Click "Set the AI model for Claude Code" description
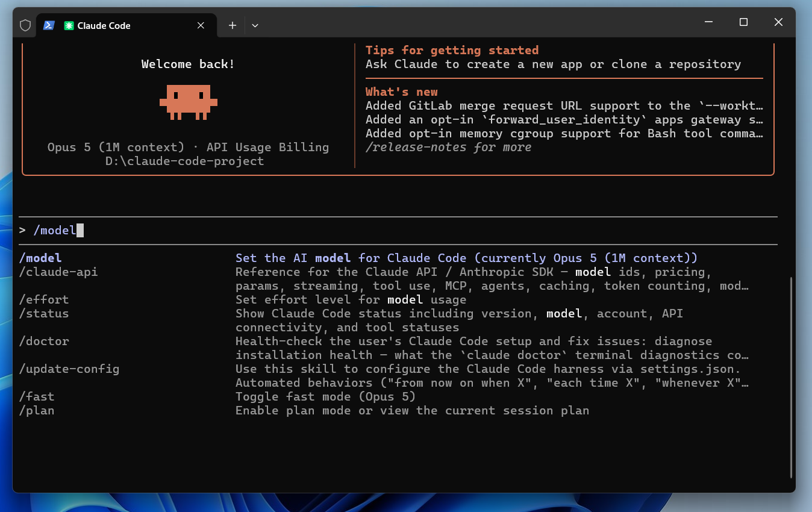Viewport: 812px width, 512px height. pos(466,258)
